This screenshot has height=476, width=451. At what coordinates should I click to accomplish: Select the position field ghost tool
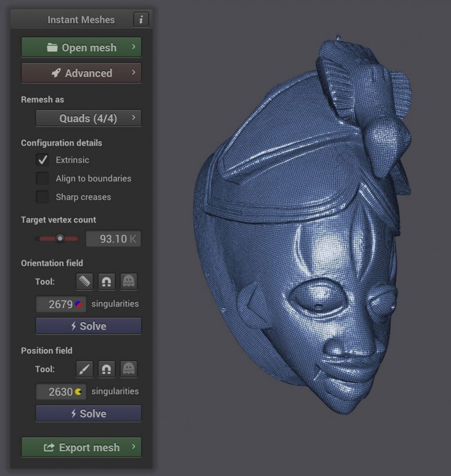point(128,369)
